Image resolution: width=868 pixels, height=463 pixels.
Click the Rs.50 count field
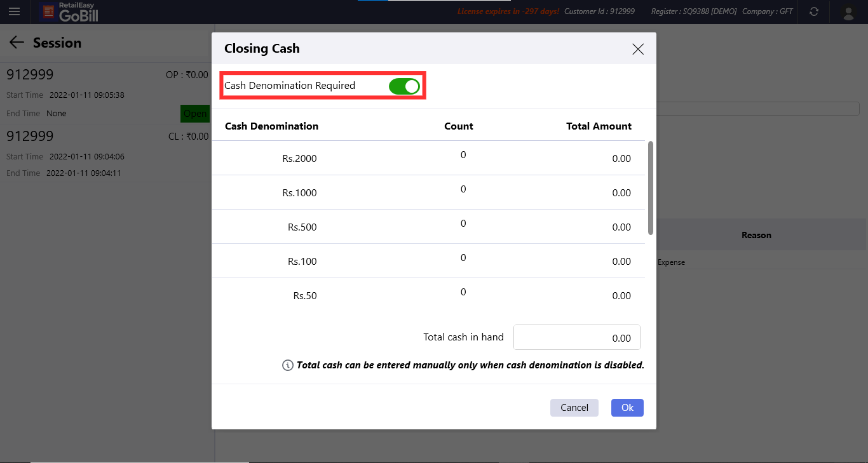tap(463, 292)
